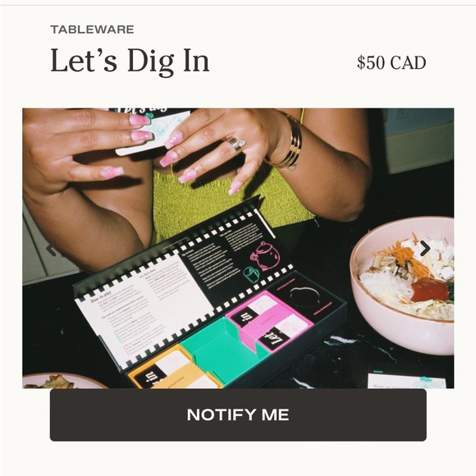The width and height of the screenshot is (476, 476).
Task: Click the yellow card deck in box
Action: (175, 368)
